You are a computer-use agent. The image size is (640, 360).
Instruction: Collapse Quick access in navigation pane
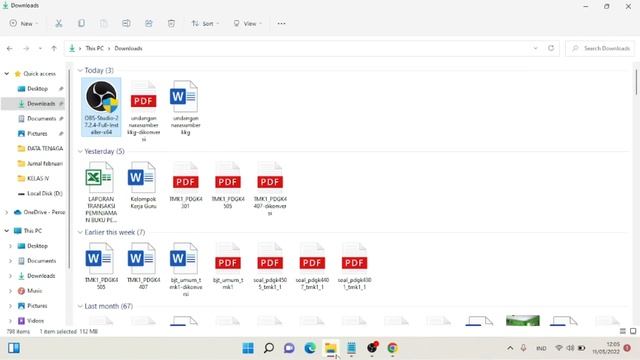click(7, 74)
